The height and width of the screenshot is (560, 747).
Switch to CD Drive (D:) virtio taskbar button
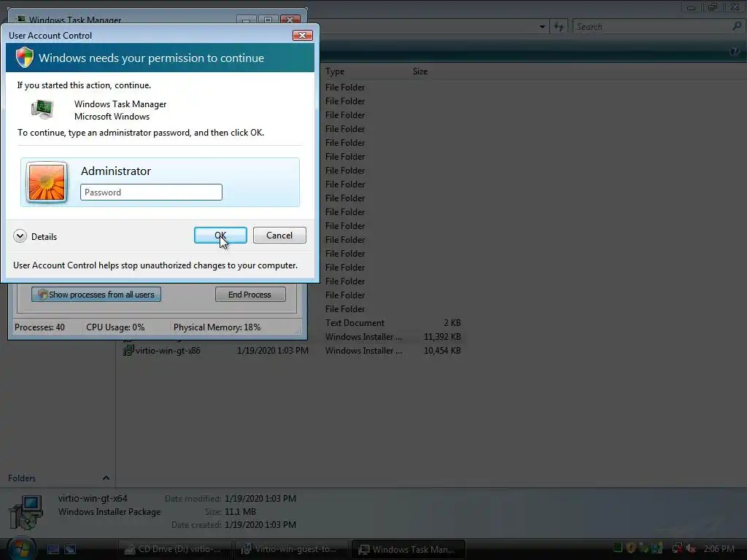tap(174, 550)
